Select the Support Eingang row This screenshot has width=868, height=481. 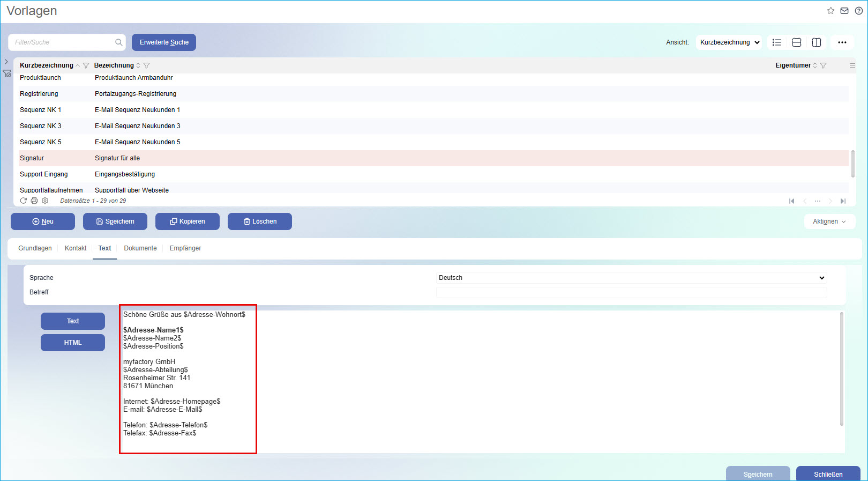pos(433,174)
